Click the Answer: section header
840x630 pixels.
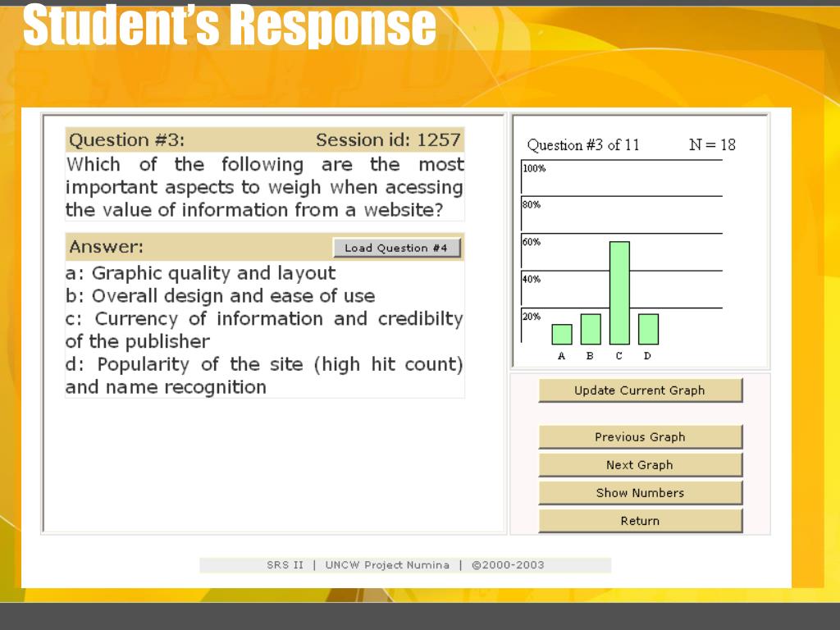pos(106,246)
